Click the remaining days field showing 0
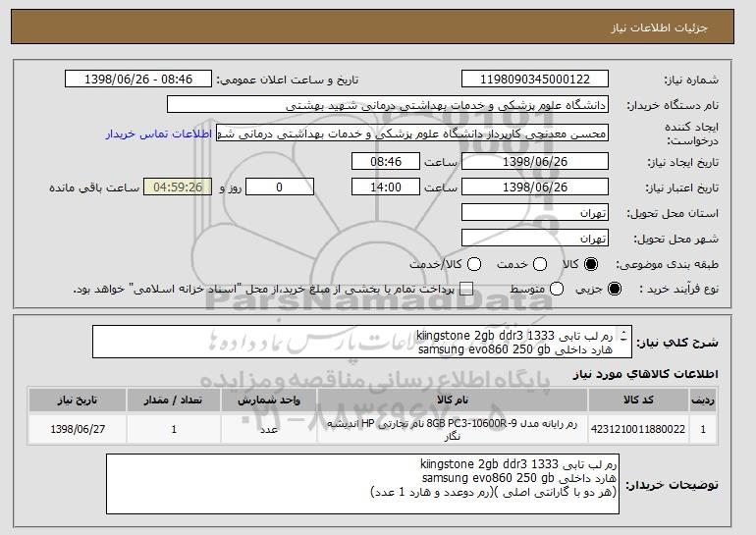Viewport: 756px width, 535px height. [280, 187]
